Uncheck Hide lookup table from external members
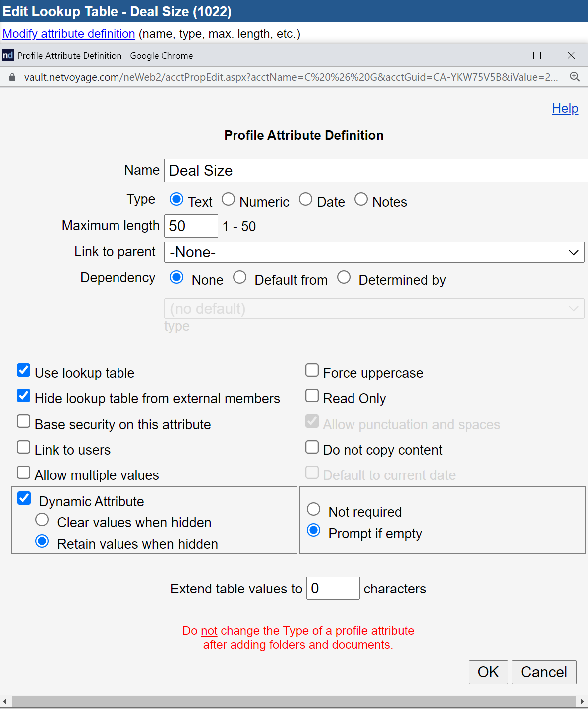 (x=23, y=395)
